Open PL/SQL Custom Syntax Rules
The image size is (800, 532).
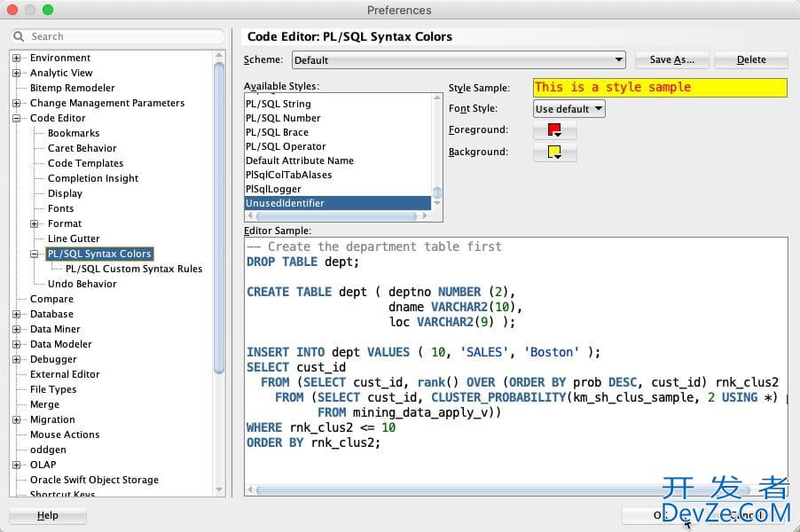click(x=134, y=269)
